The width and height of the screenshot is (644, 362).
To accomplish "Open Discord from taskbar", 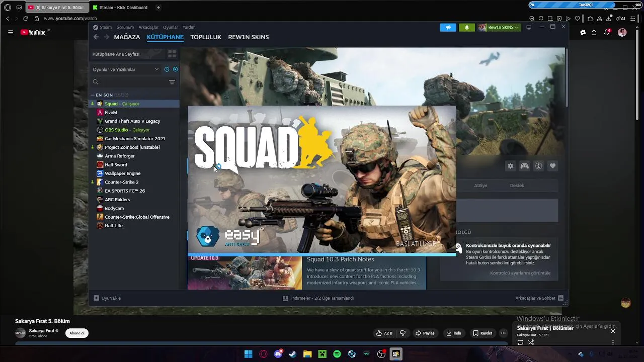I will coord(278,354).
